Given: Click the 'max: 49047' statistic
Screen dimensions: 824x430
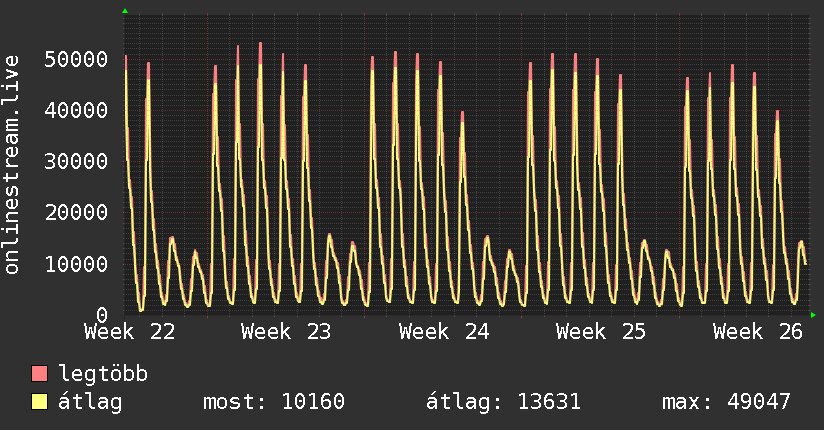Looking at the screenshot, I should [726, 402].
